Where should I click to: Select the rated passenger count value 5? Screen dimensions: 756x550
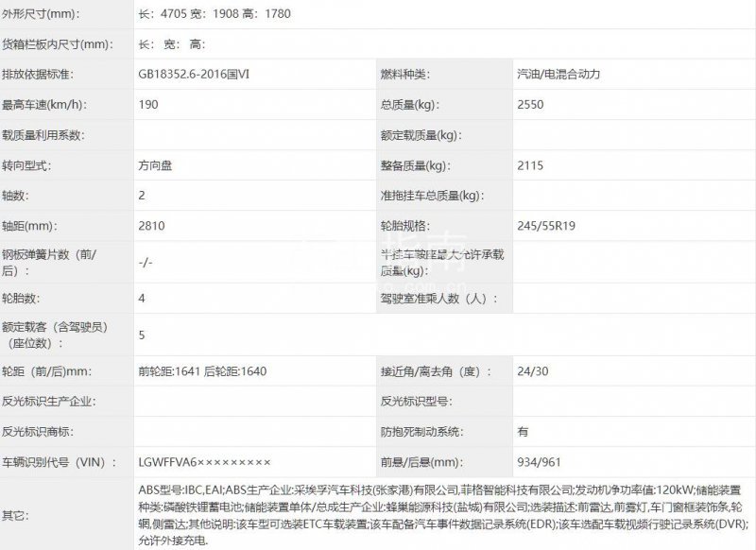tap(142, 335)
